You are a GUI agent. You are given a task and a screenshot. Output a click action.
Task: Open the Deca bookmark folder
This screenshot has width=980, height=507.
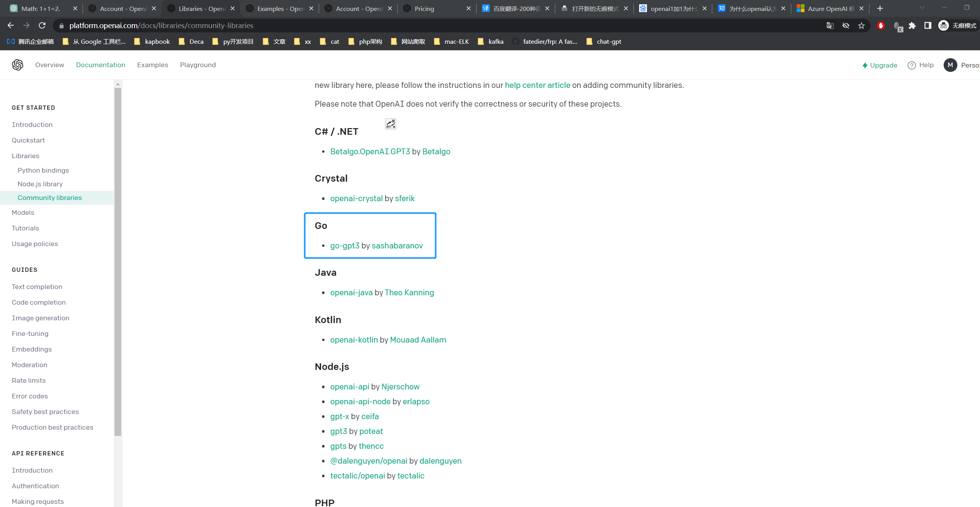(x=191, y=42)
